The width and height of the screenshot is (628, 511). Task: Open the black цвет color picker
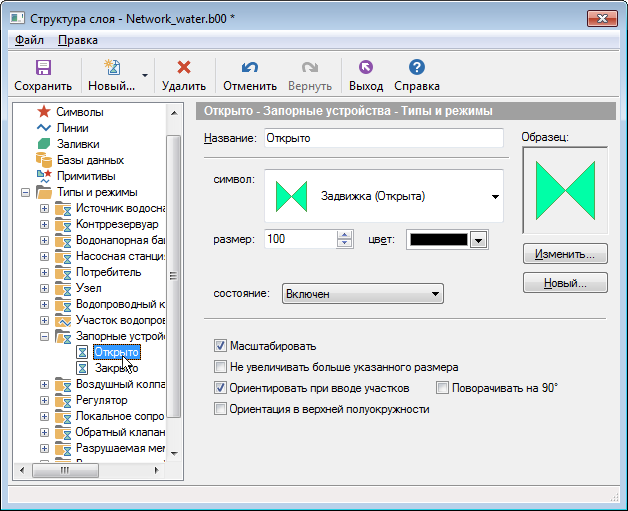[x=446, y=240]
